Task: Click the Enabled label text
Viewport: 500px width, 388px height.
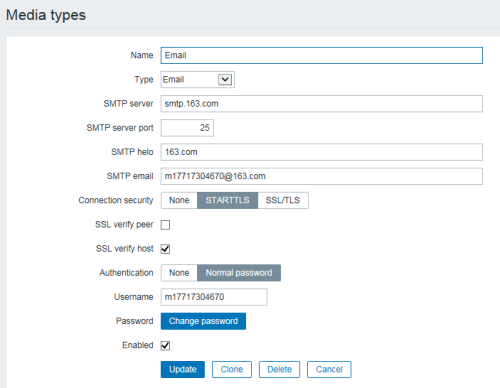Action: coord(138,345)
